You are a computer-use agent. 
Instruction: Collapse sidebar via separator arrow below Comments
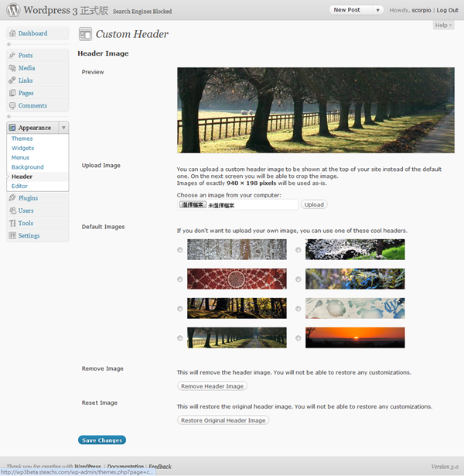(9, 116)
